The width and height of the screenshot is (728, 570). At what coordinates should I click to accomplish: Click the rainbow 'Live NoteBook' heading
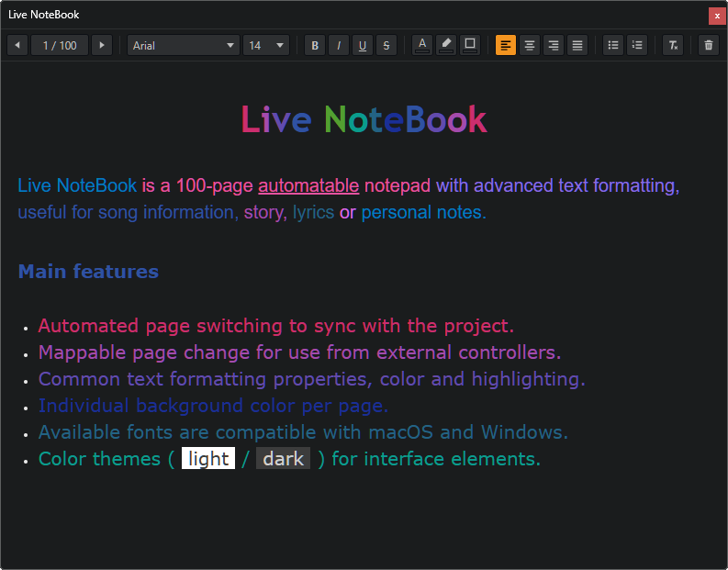(x=364, y=119)
